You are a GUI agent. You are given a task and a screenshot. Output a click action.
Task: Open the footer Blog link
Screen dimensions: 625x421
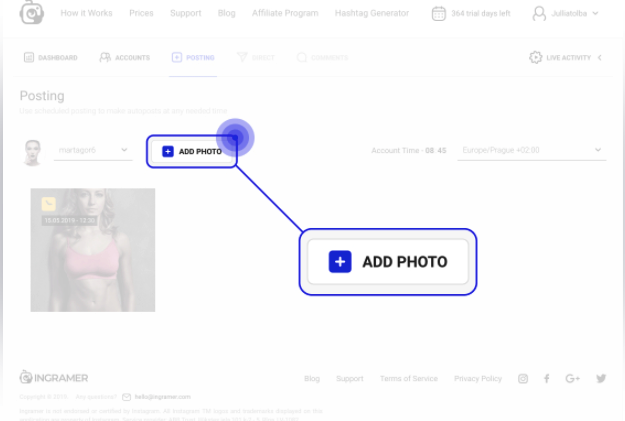coord(312,378)
